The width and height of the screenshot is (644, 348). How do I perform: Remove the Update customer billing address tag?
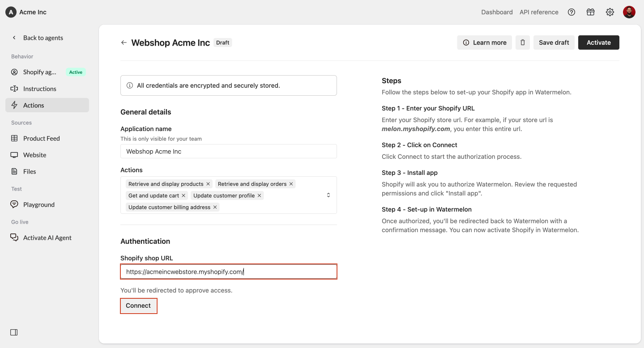click(x=215, y=207)
